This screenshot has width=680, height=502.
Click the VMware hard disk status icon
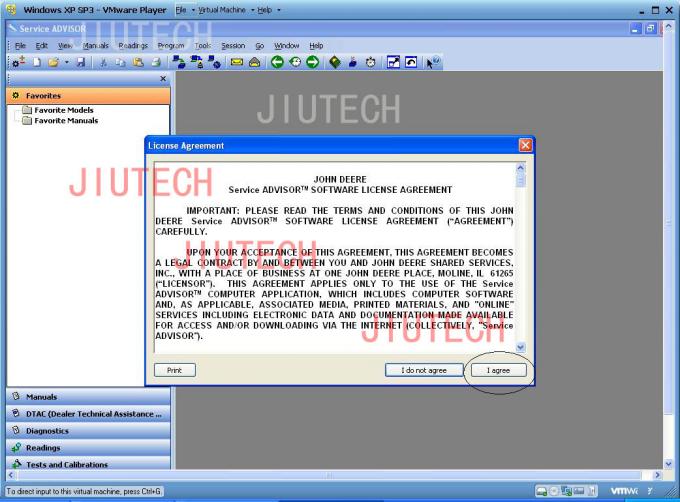pos(542,491)
